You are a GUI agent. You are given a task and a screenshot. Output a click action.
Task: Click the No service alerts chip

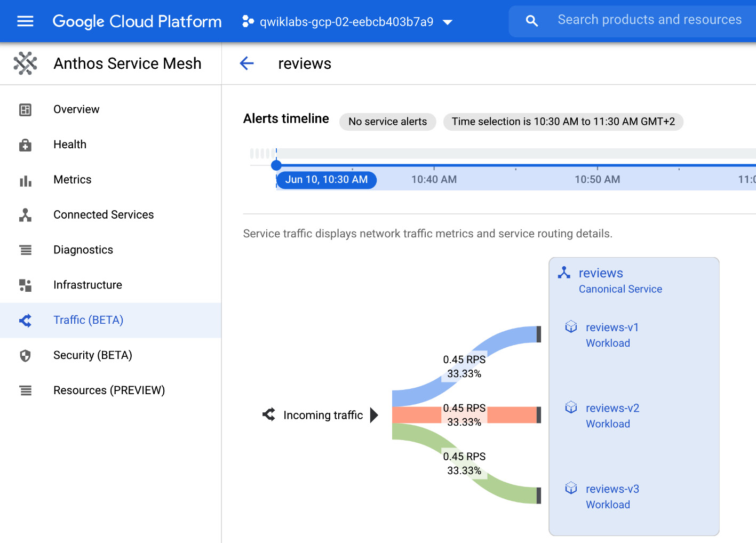point(388,122)
